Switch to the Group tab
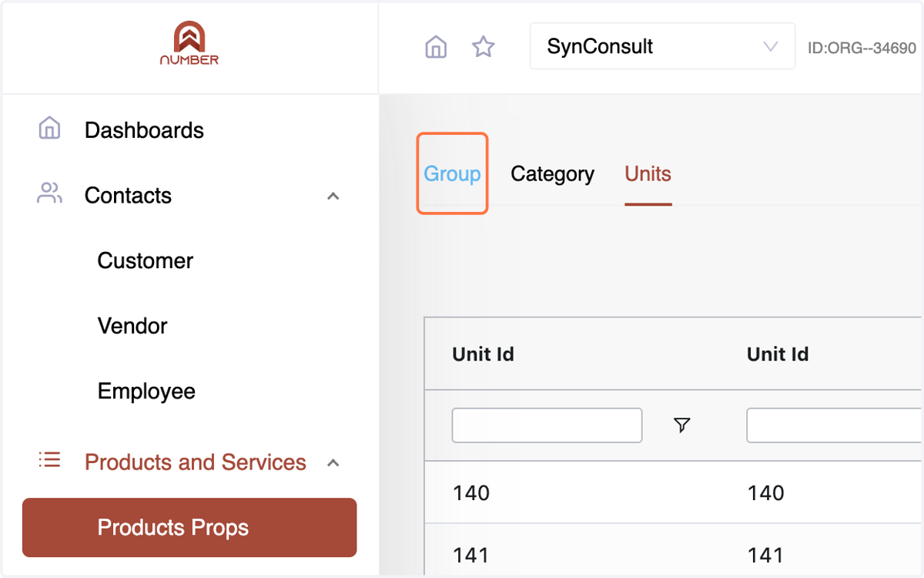Image resolution: width=924 pixels, height=578 pixels. (x=452, y=173)
